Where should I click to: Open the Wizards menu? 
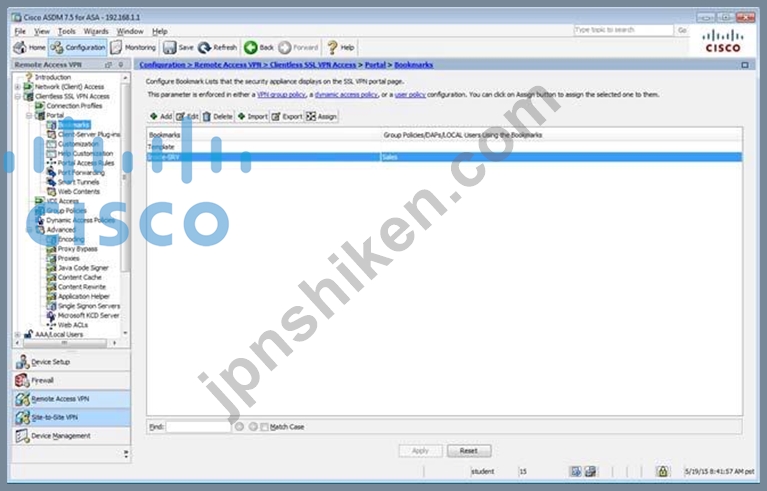click(x=96, y=31)
